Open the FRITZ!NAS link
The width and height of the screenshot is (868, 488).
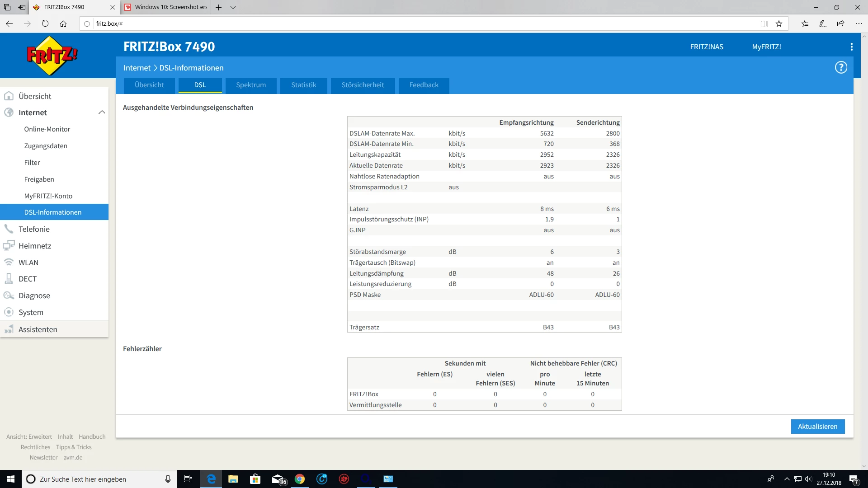(x=706, y=47)
